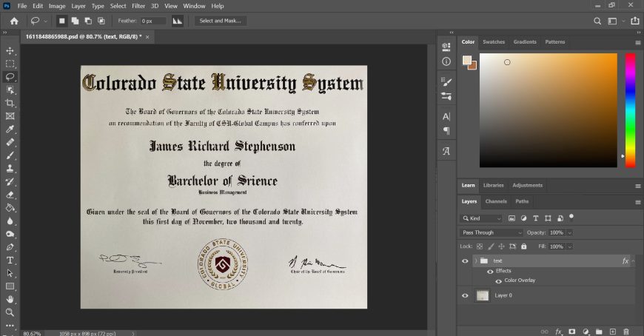
Task: Open the Fill slider dropdown arrow
Action: (570, 247)
